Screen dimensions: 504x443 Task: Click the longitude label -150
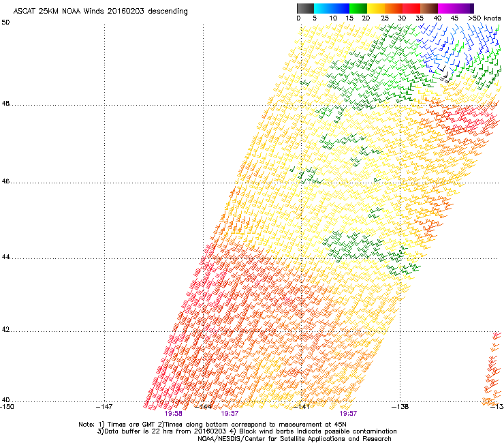(x=7, y=407)
